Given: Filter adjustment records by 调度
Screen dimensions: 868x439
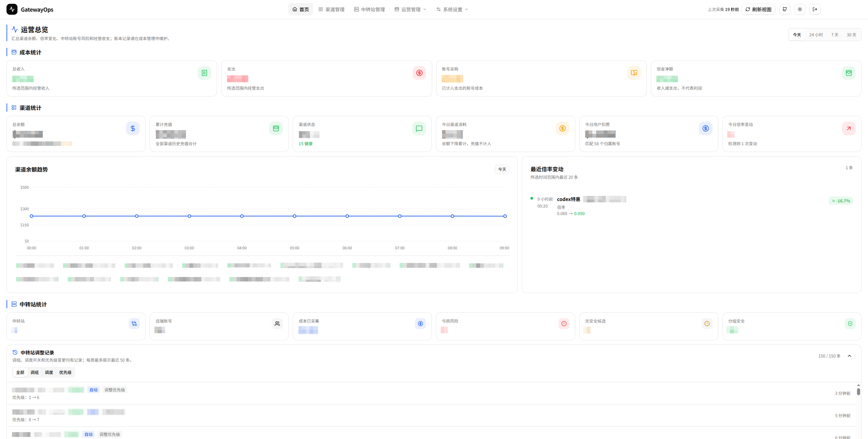Looking at the screenshot, I should point(49,373).
